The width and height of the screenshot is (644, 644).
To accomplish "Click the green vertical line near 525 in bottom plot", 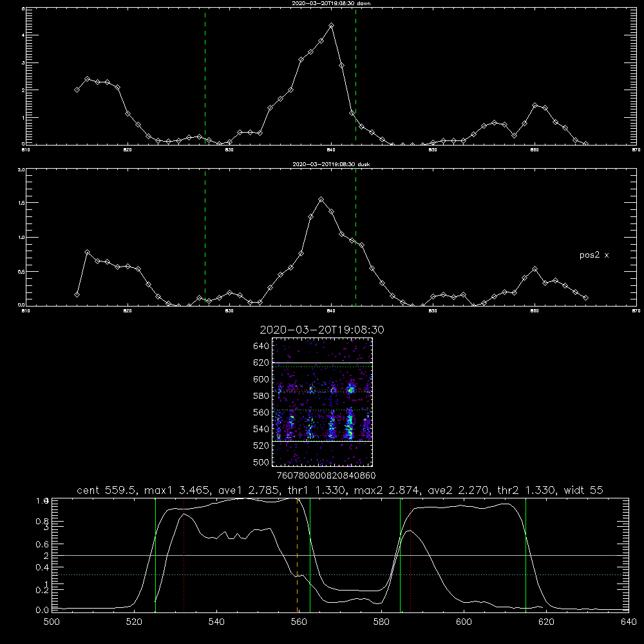I will pos(155,554).
